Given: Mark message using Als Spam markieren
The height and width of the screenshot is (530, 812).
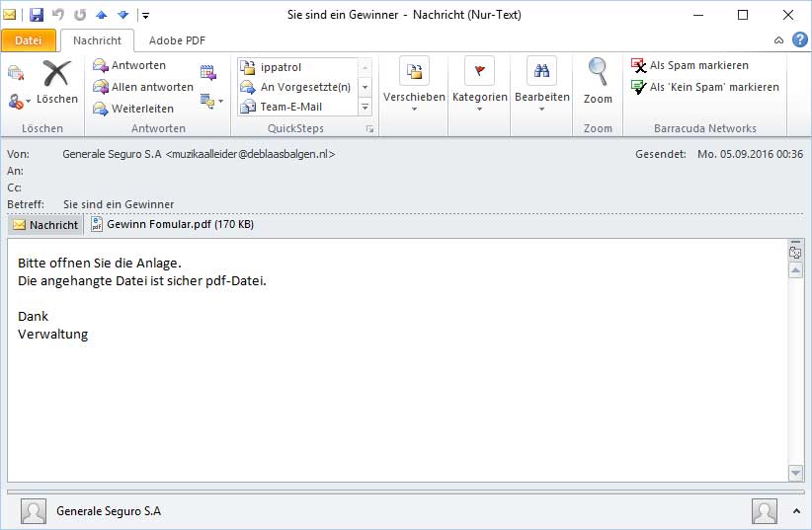Looking at the screenshot, I should point(690,65).
